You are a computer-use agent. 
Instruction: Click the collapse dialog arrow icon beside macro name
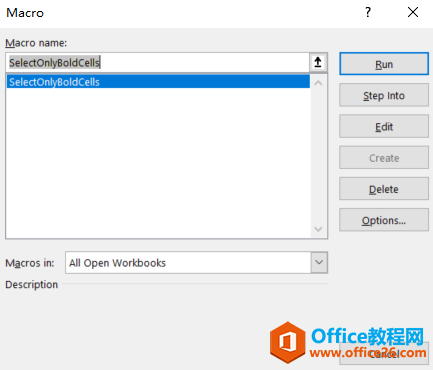pos(318,62)
